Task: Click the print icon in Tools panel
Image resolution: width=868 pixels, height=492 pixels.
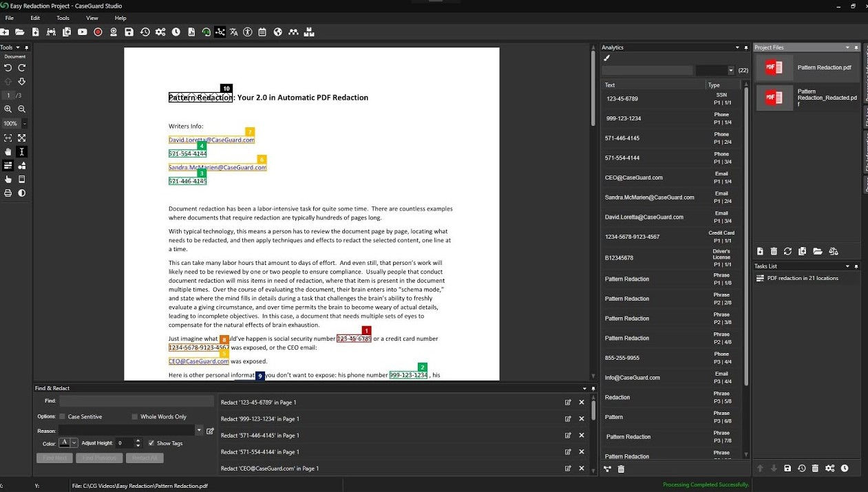Action: click(x=8, y=193)
